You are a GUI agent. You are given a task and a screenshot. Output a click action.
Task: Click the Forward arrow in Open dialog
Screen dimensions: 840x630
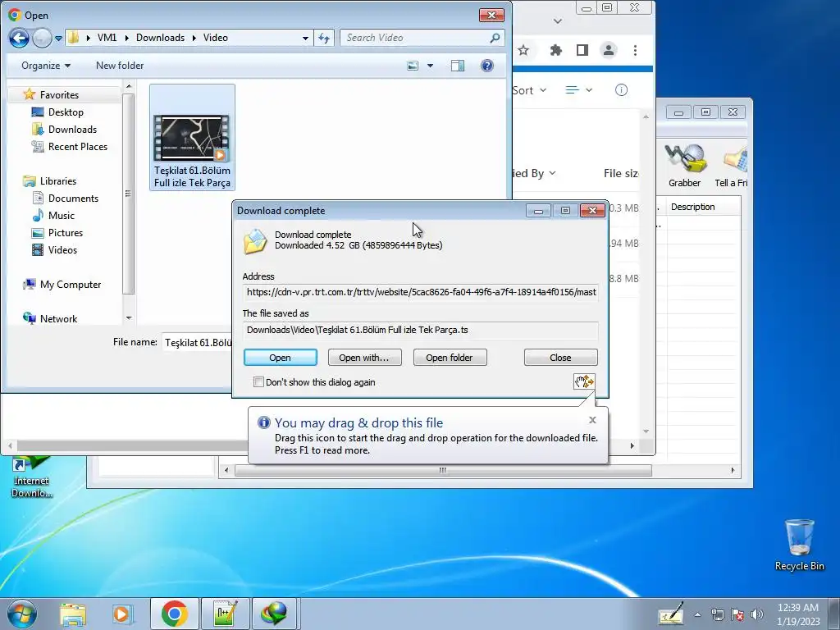42,38
